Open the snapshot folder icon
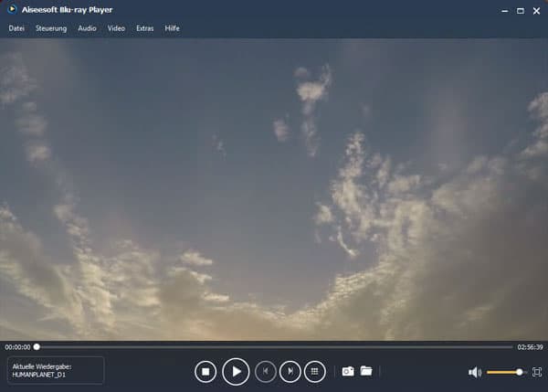This screenshot has height=392, width=548. coord(366,371)
